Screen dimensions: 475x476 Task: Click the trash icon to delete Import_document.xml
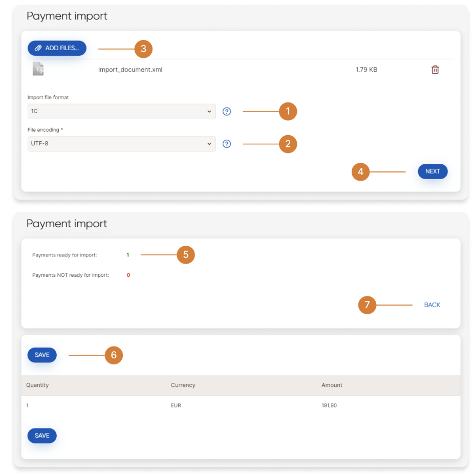(x=435, y=70)
